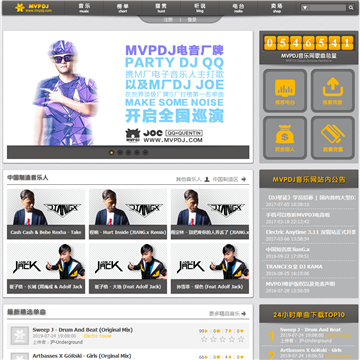The width and height of the screenshot is (360, 360).
Task: Click the magnifier search icon
Action: [351, 7]
